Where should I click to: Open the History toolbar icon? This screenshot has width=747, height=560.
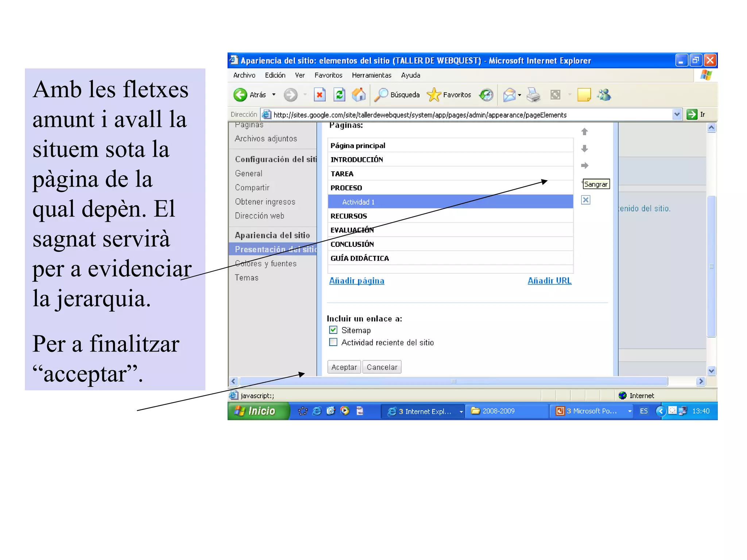tap(486, 95)
